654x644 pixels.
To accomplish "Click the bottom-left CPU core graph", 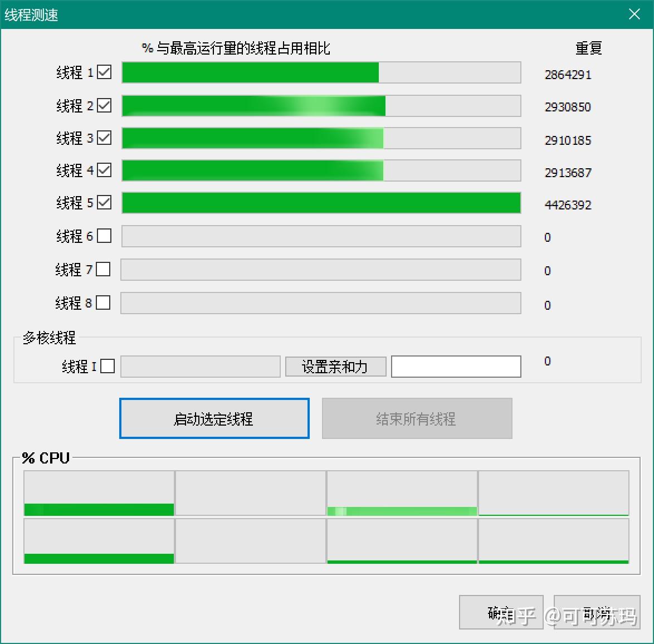I will 99,540.
